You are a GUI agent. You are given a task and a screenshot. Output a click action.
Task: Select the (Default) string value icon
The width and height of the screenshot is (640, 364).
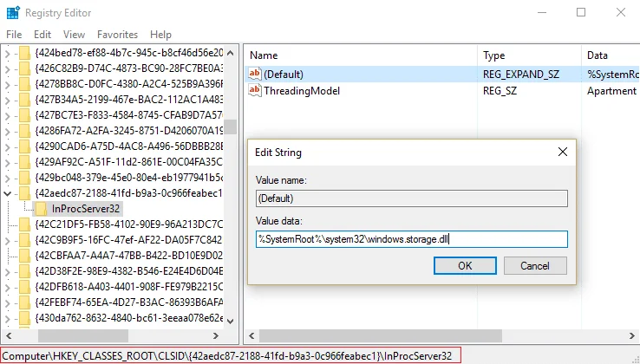(255, 75)
